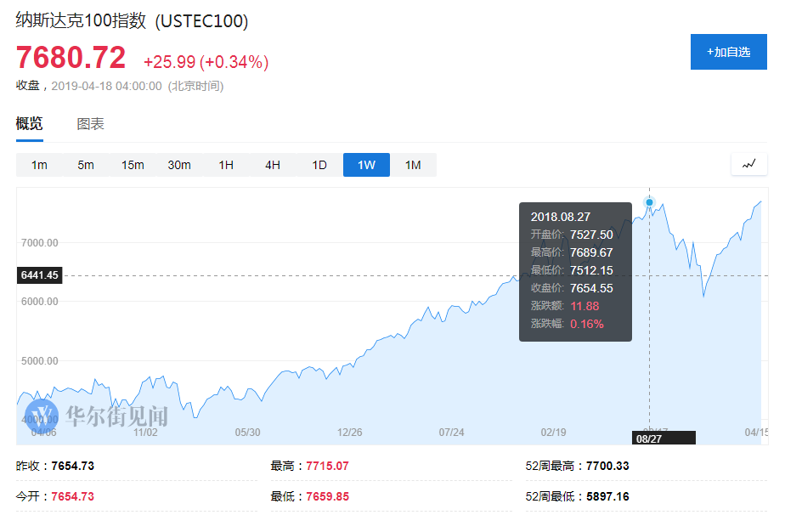Screen dimensions: 785x532
Task: Switch to the 图表 tab
Action: [x=90, y=124]
